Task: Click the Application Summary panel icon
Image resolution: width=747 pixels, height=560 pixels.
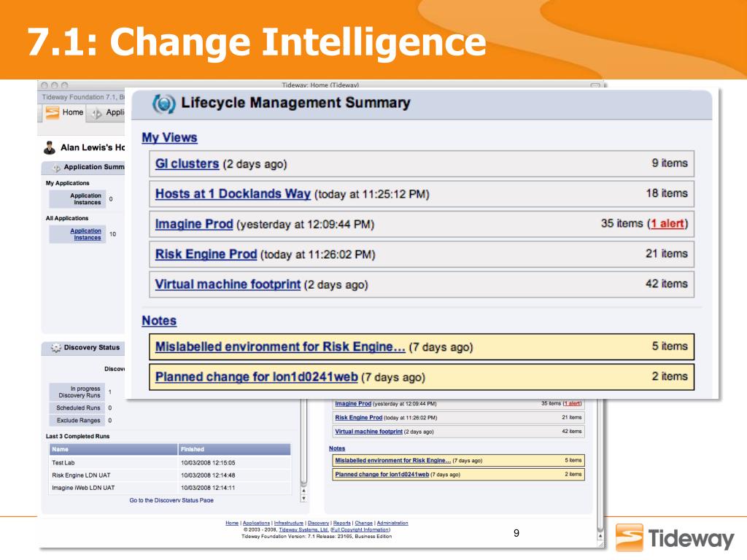Action: tap(56, 168)
